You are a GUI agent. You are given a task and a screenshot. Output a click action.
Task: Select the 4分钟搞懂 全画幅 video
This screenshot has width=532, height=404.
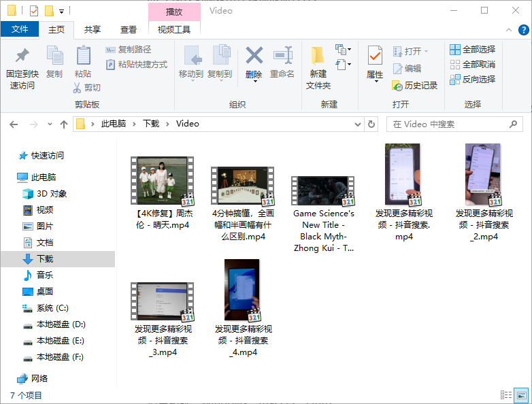pyautogui.click(x=243, y=203)
